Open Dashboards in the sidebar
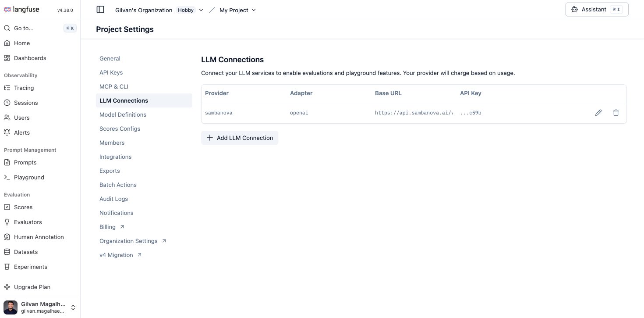This screenshot has height=318, width=644. tap(40, 58)
